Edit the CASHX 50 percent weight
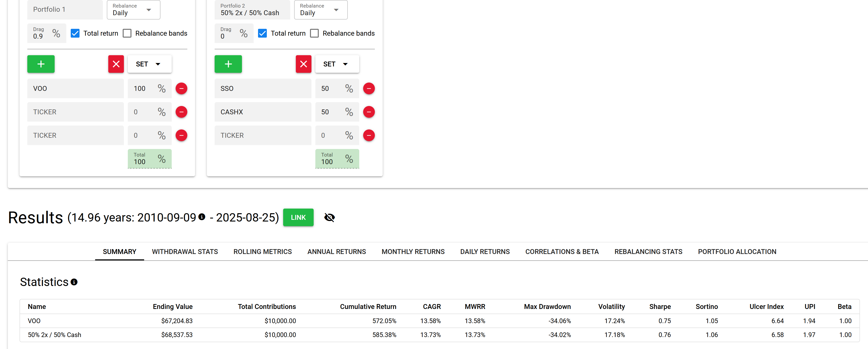Image resolution: width=868 pixels, height=349 pixels. (x=337, y=112)
